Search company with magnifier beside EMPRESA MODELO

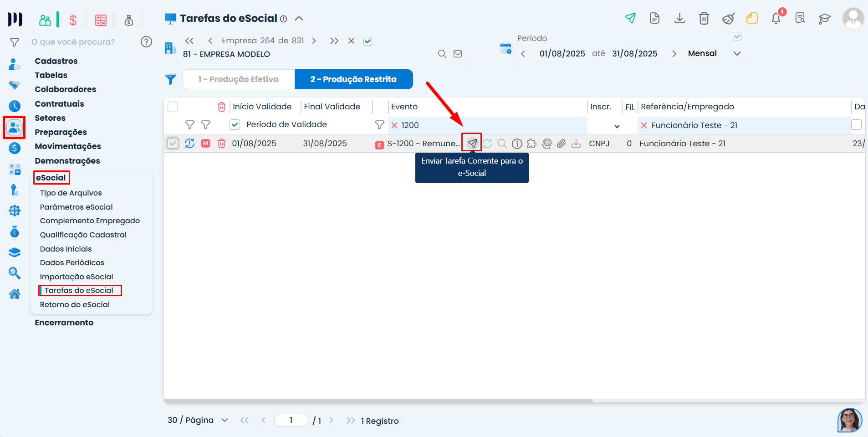click(442, 54)
